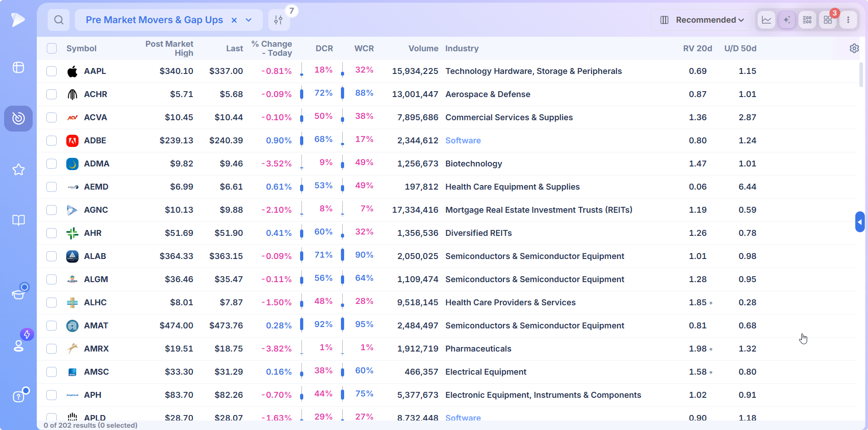Viewport: 868px width, 430px height.
Task: Select AAPL volume 15,934,225
Action: coord(415,71)
